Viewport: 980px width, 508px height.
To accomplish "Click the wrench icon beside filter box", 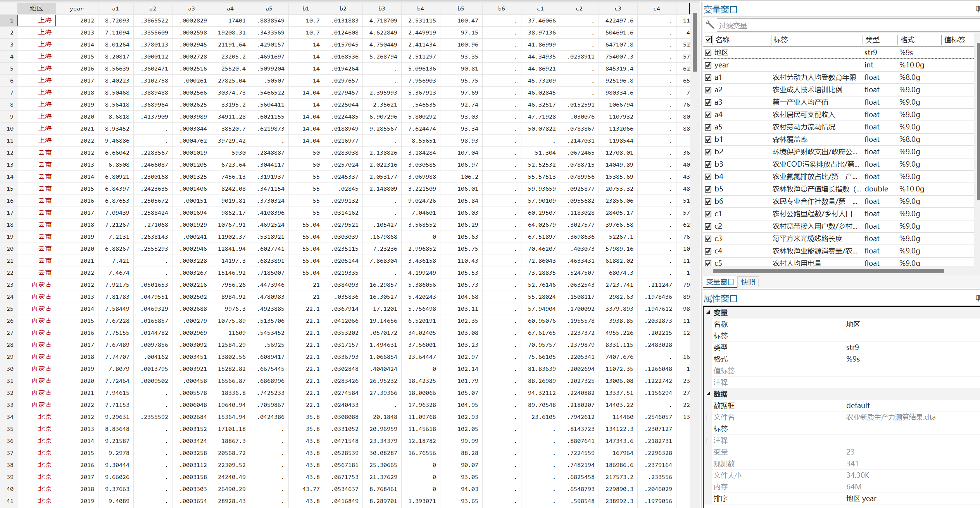I will point(710,25).
